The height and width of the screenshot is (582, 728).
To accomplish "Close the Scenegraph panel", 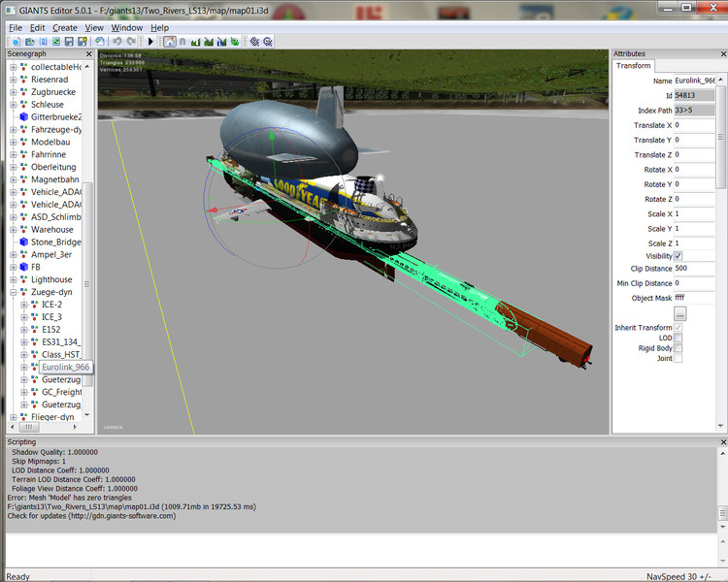I will click(88, 54).
